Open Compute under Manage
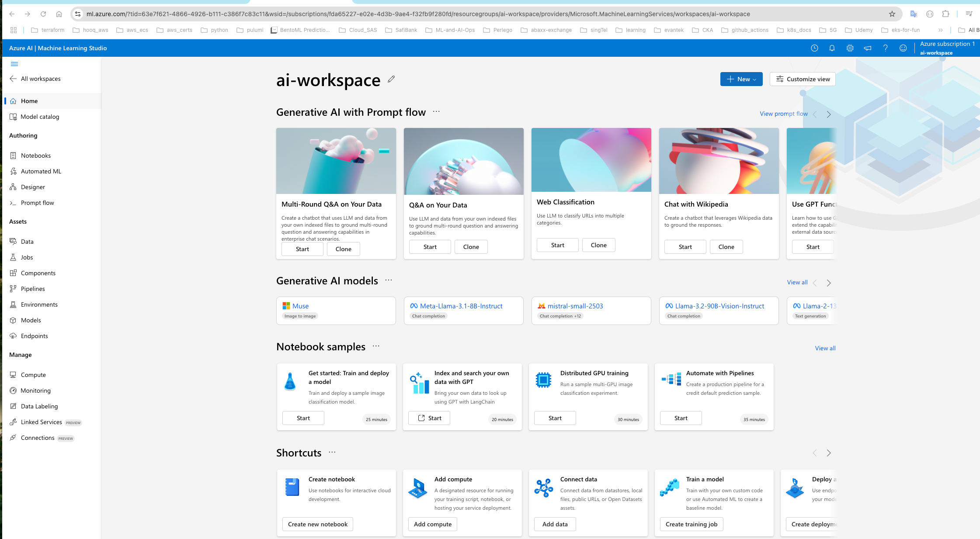Viewport: 980px width, 539px height. pos(52,375)
